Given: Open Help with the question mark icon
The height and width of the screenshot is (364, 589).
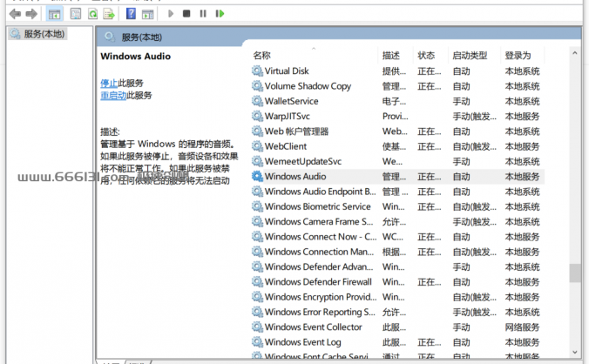Looking at the screenshot, I should [x=131, y=14].
